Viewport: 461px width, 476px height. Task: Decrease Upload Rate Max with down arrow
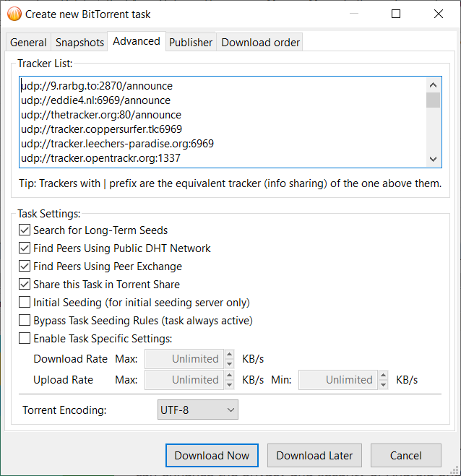(x=230, y=384)
